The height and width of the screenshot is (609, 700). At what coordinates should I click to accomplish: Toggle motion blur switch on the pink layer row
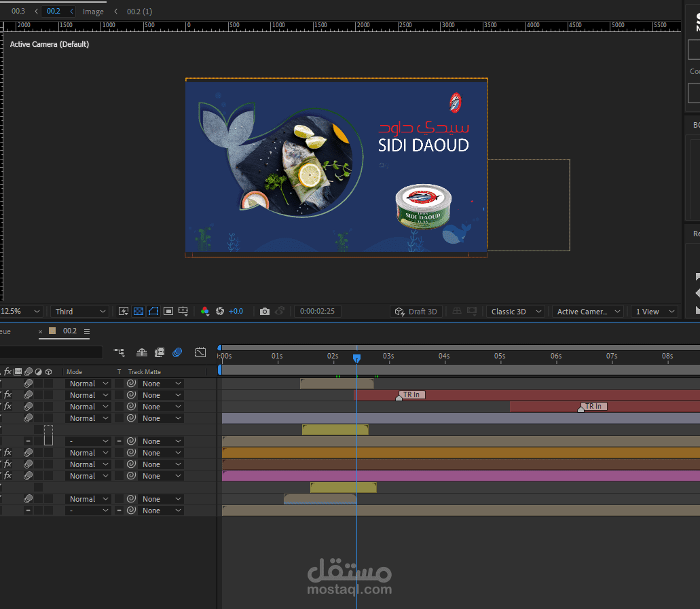pyautogui.click(x=28, y=475)
